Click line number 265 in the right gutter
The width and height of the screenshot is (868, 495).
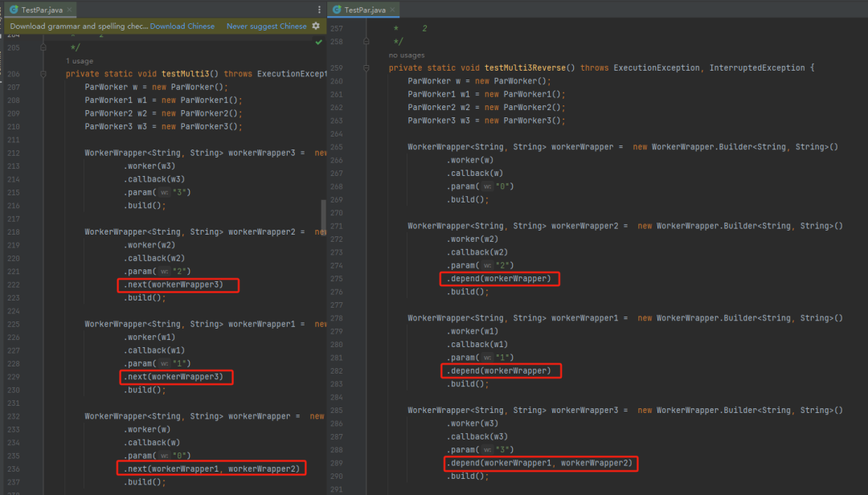pos(336,147)
